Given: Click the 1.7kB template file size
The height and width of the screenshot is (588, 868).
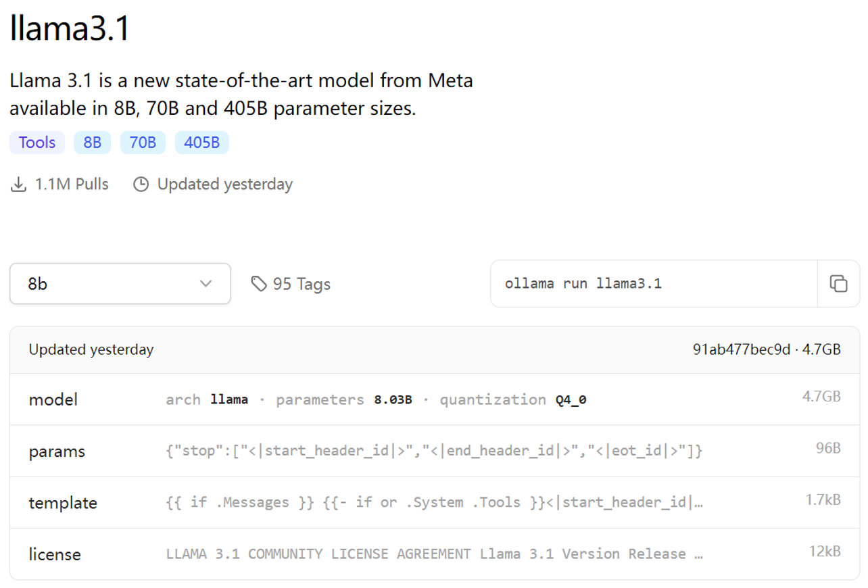Looking at the screenshot, I should (823, 499).
